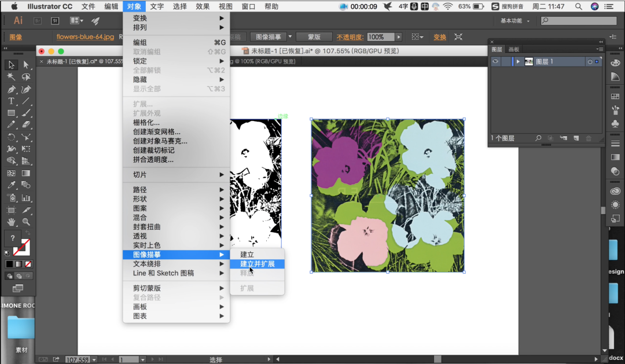The image size is (625, 364).
Task: Apply Gradient mode button in toolbox
Action: [x=19, y=264]
